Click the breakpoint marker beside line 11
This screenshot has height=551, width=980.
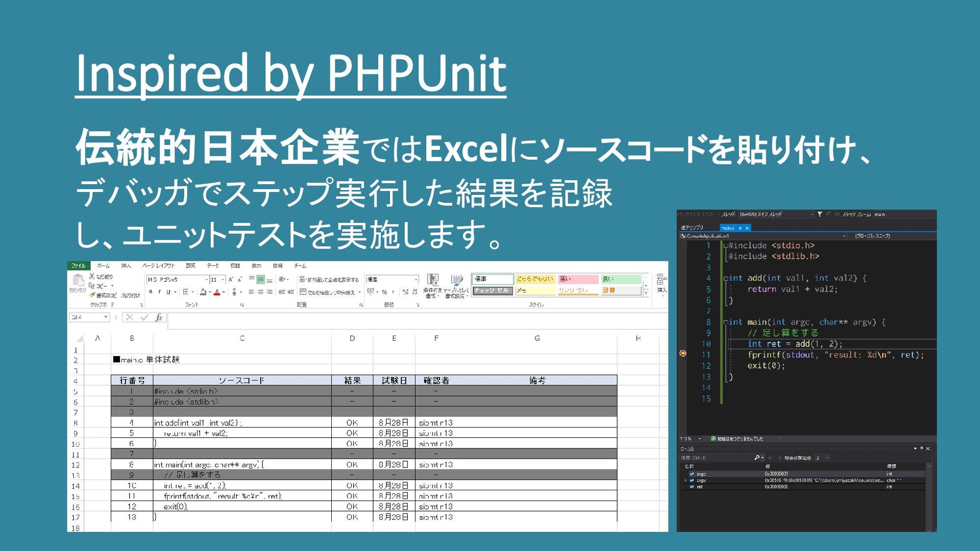click(683, 353)
